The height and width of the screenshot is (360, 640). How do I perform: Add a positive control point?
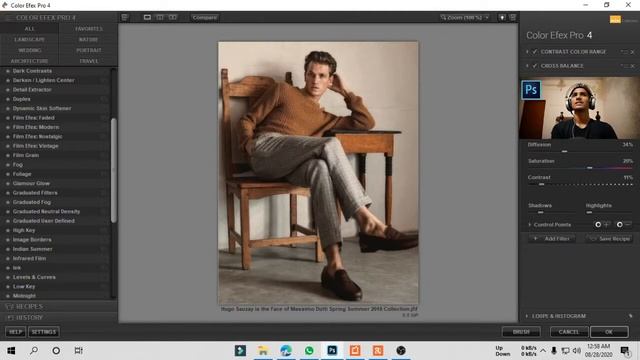point(602,224)
